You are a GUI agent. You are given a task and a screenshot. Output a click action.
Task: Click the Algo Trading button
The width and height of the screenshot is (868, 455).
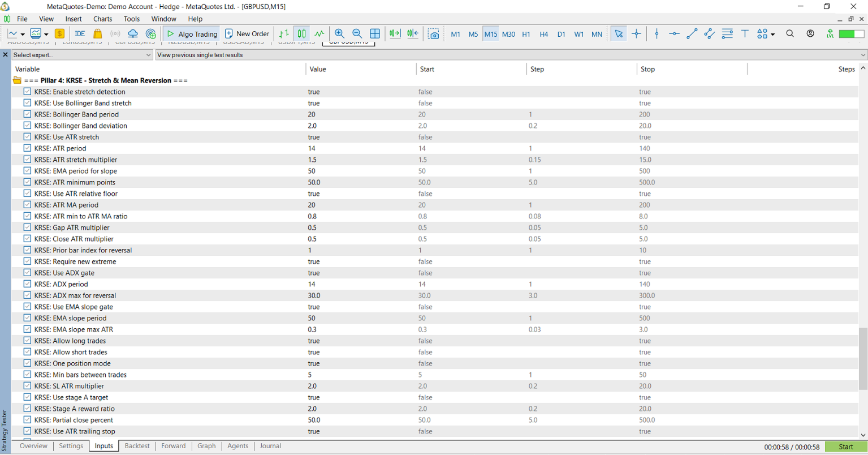pyautogui.click(x=192, y=34)
